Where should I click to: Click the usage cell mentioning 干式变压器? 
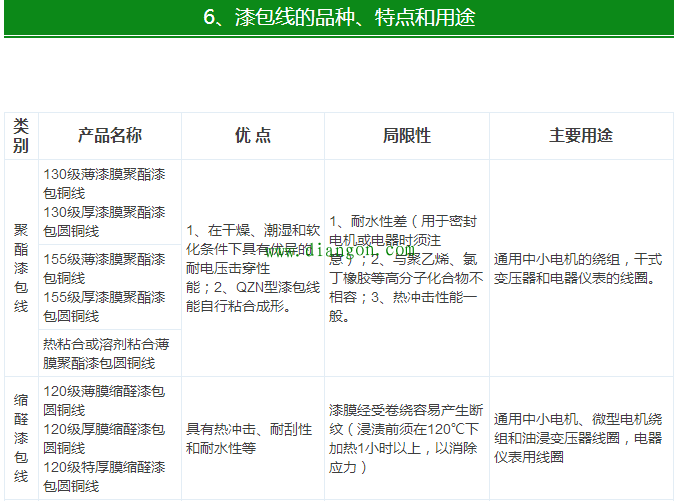[x=580, y=267]
